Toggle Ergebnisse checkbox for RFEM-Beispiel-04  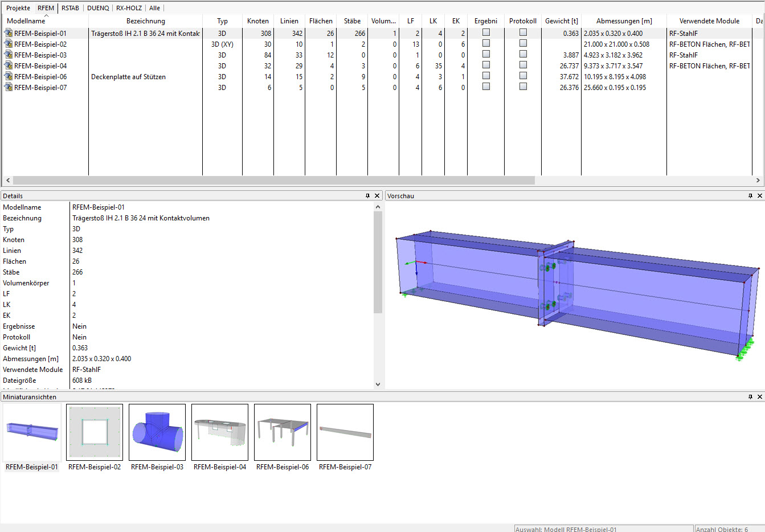[486, 65]
